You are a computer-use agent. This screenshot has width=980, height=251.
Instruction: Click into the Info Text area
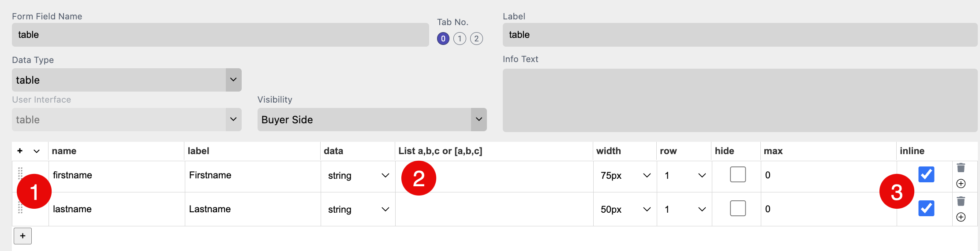point(740,100)
